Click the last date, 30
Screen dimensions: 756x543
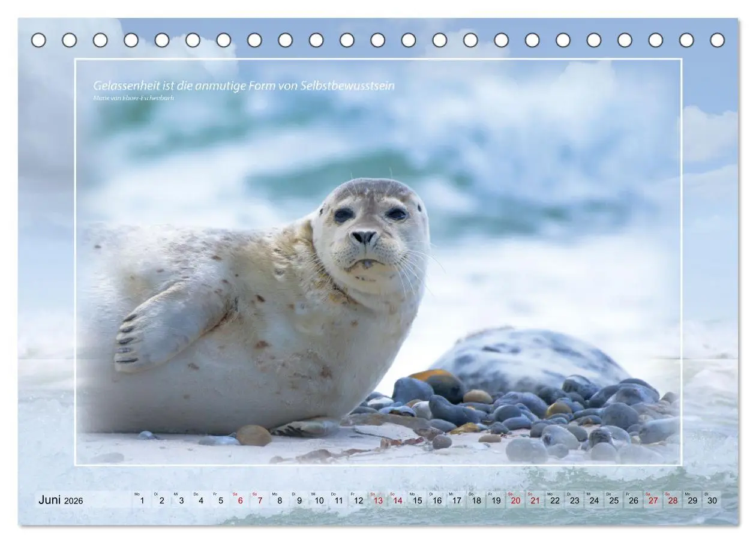tap(712, 500)
